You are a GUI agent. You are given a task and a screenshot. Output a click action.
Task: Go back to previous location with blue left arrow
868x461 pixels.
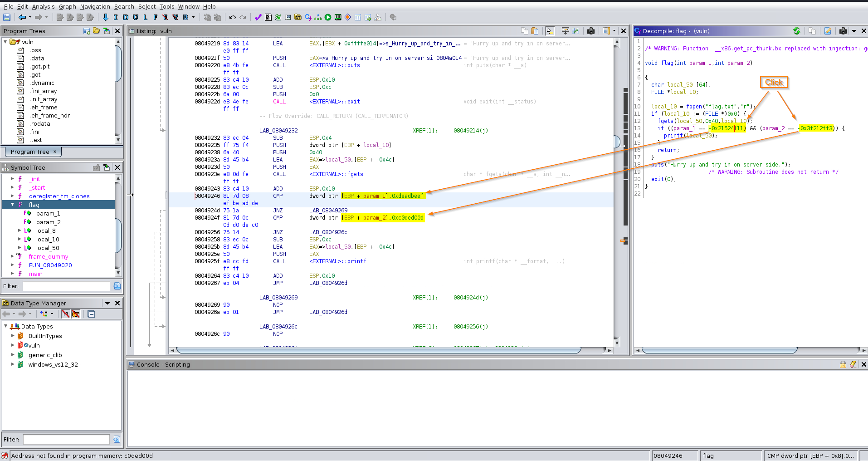coord(22,17)
